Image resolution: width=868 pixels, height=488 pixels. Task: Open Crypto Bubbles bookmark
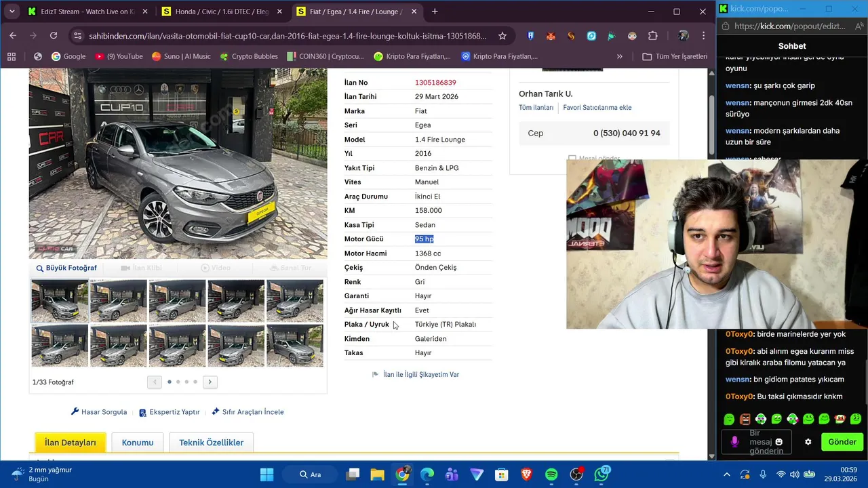248,56
